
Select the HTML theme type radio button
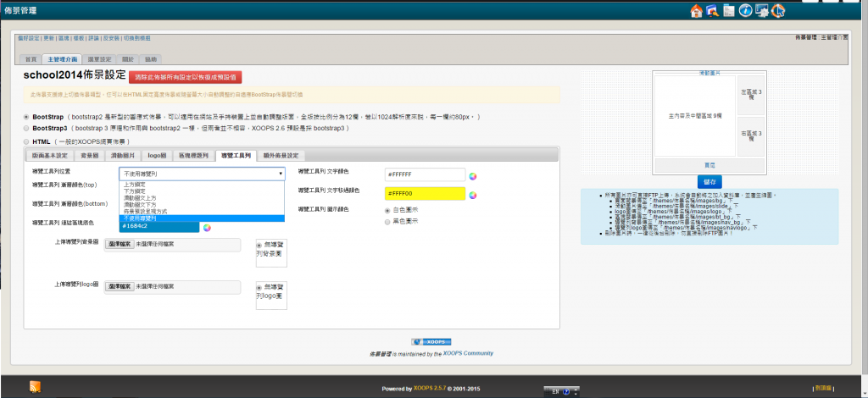[x=26, y=141]
